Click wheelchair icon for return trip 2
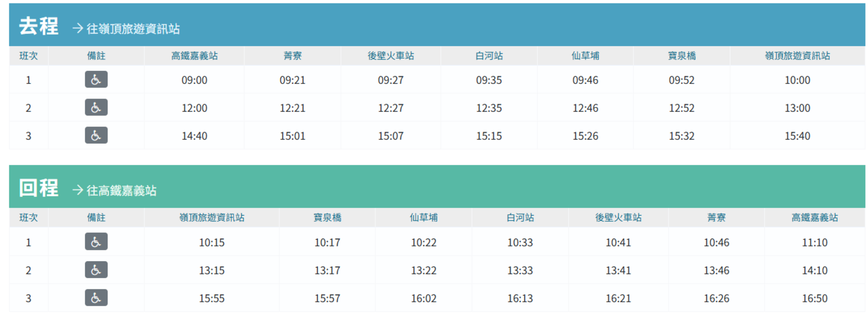 [96, 270]
